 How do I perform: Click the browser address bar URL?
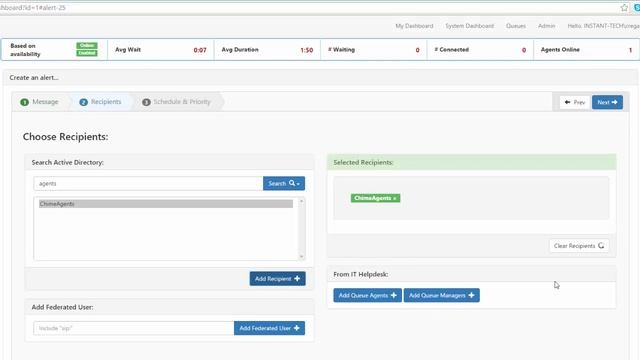[x=33, y=8]
